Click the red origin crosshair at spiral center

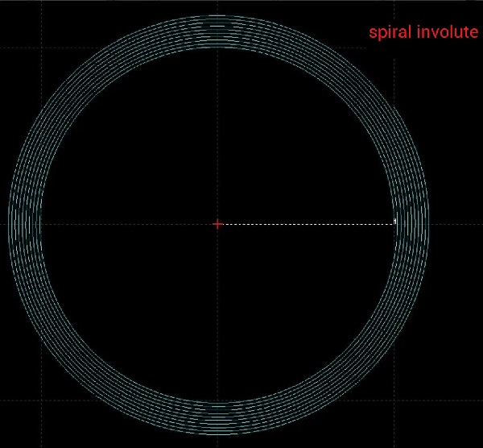pos(217,223)
